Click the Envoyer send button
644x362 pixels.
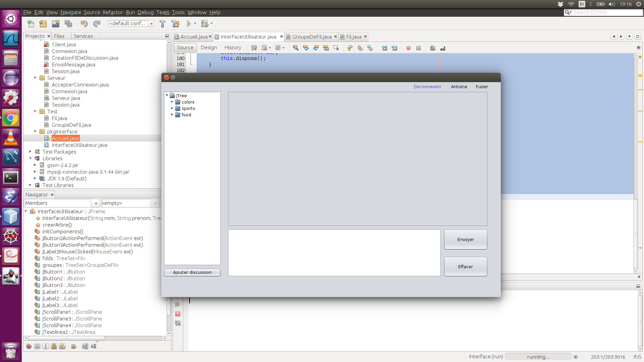click(466, 239)
